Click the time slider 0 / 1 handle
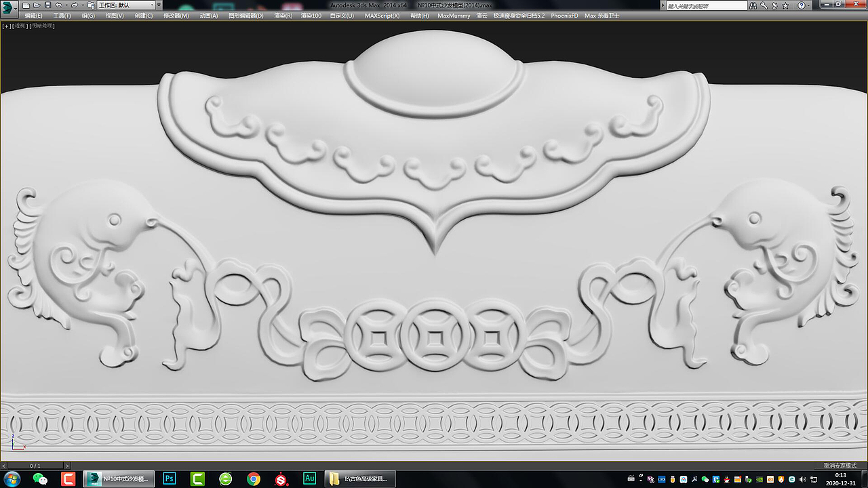Image resolution: width=868 pixels, height=488 pixels. [35, 466]
